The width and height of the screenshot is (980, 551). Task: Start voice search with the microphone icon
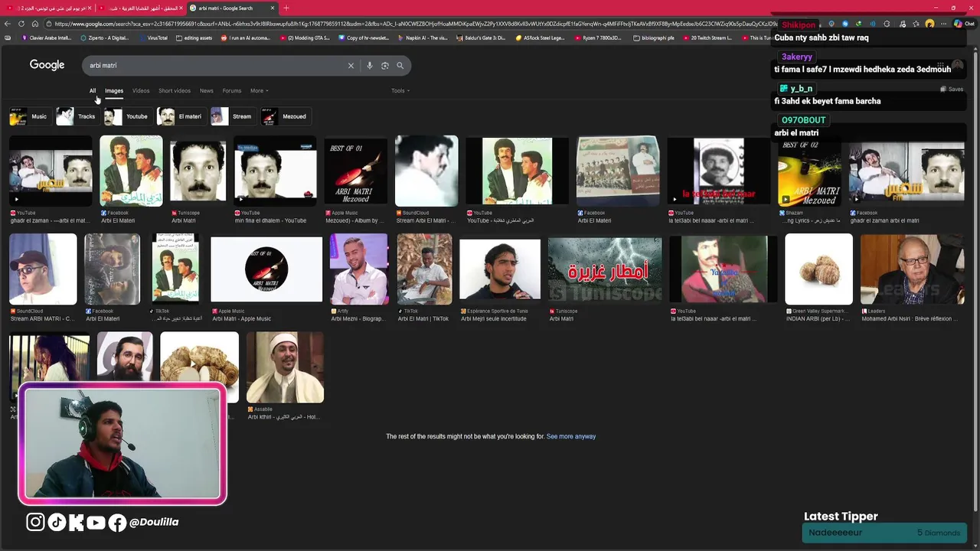[369, 66]
